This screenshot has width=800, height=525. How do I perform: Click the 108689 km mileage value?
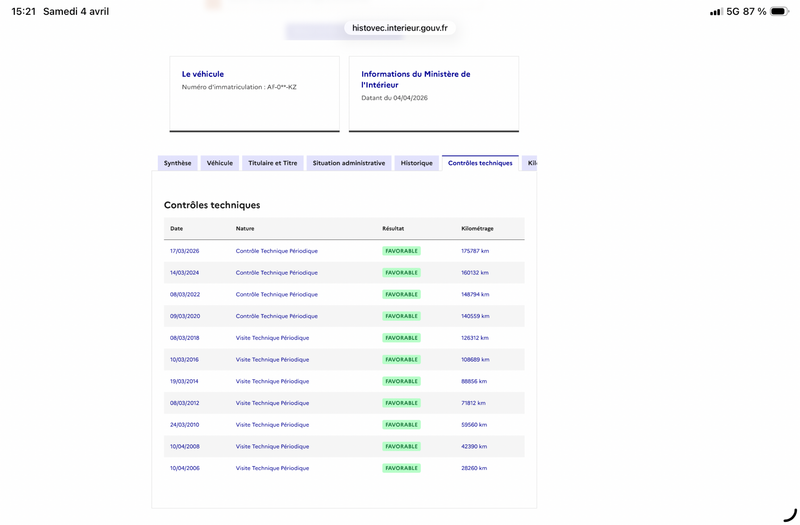click(x=475, y=360)
